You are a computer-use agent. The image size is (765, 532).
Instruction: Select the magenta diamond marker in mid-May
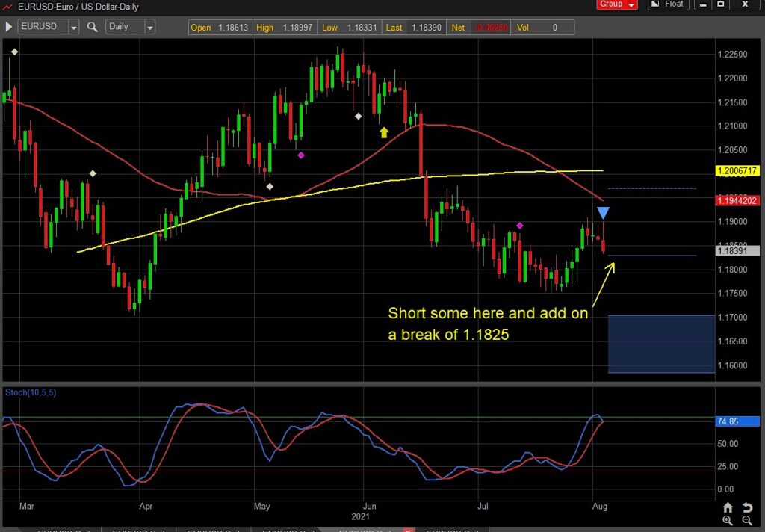pyautogui.click(x=301, y=155)
